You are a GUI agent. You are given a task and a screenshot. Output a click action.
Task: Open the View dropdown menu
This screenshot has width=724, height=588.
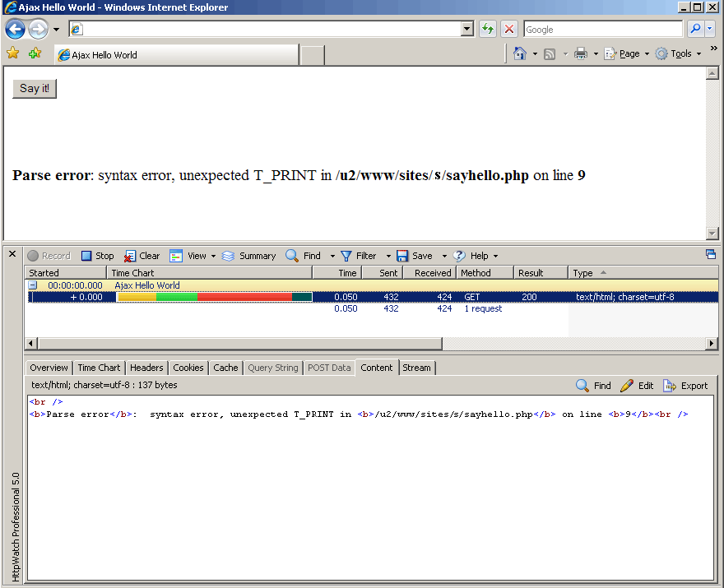click(x=213, y=257)
